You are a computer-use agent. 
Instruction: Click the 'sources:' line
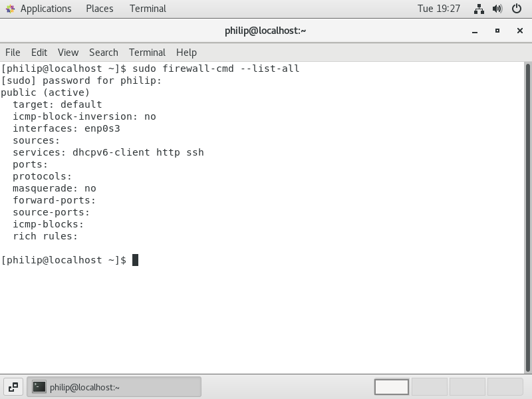click(37, 140)
